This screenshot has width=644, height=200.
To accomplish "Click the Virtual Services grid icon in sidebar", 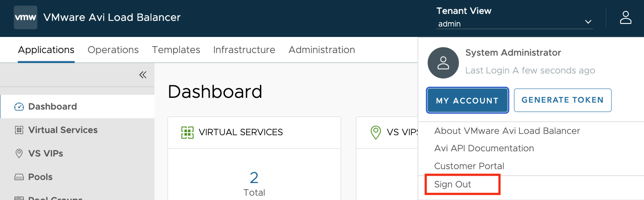I will pos(19,130).
